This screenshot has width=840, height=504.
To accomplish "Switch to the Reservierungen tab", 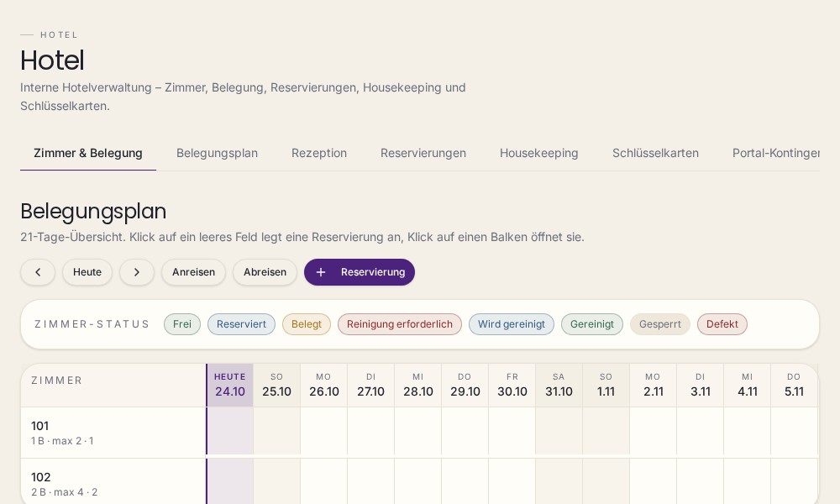I will coord(423,153).
